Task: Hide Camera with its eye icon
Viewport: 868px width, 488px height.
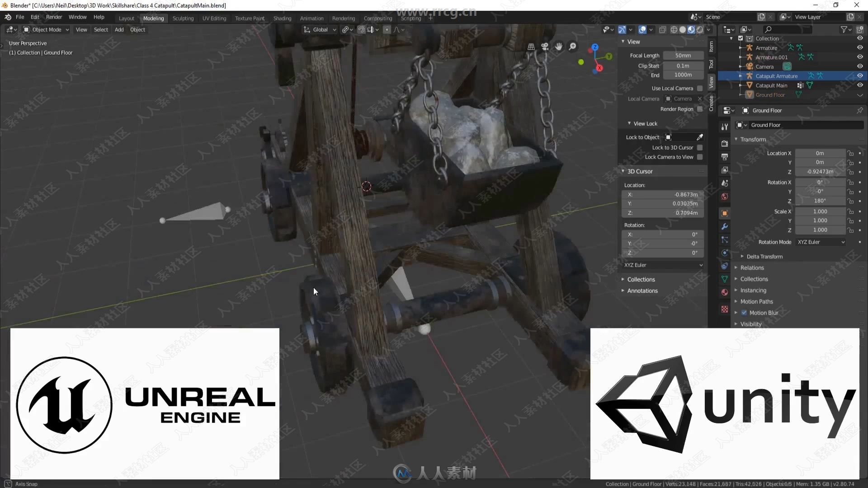Action: [x=860, y=66]
